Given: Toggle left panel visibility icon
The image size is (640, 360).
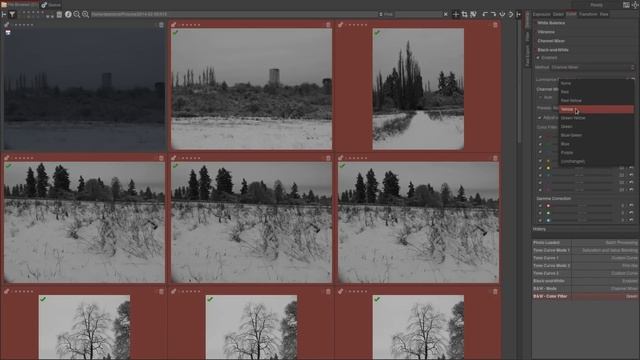Looking at the screenshot, I should 4,14.
